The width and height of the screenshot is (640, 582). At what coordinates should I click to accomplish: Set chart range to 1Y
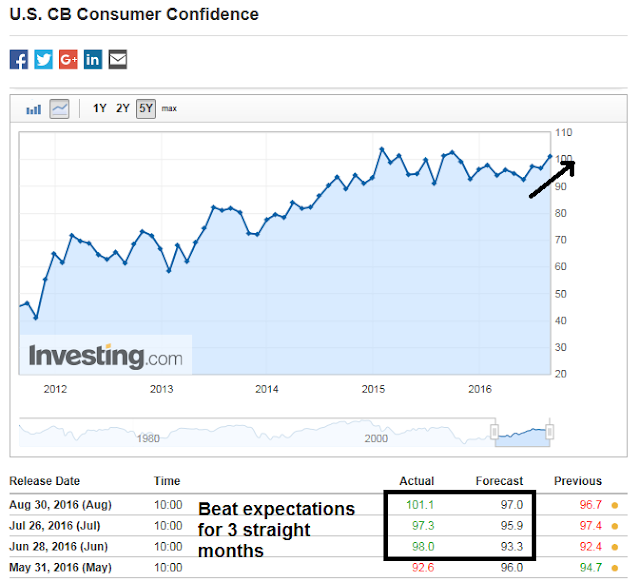[100, 109]
